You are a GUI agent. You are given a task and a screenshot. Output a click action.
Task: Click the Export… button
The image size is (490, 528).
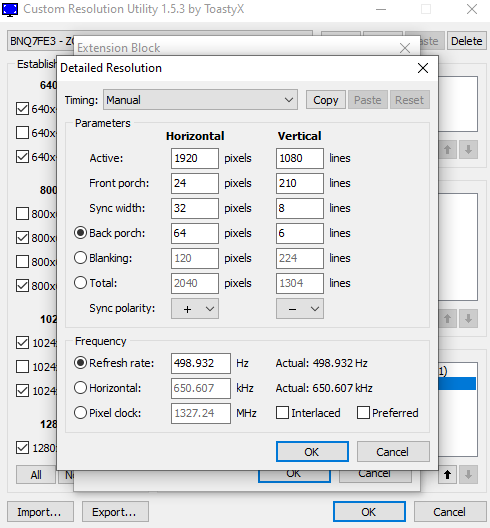115,512
